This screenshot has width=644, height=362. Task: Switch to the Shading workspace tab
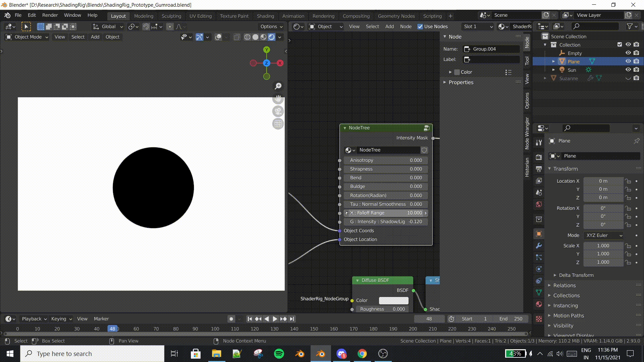click(265, 16)
